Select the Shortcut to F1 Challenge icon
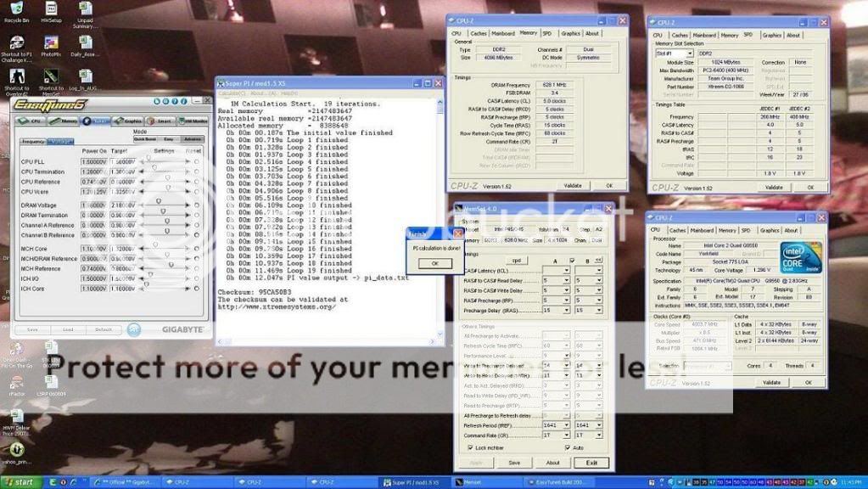The image size is (868, 489). point(17,49)
